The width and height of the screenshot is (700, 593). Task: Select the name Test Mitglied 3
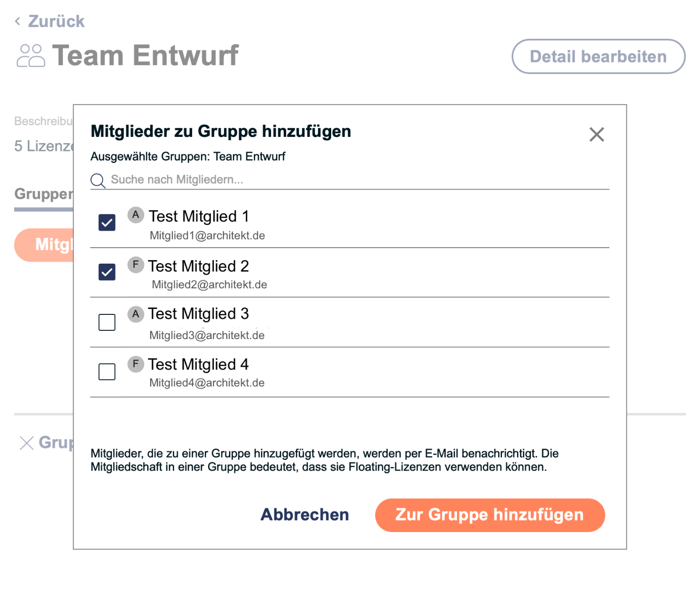point(198,313)
